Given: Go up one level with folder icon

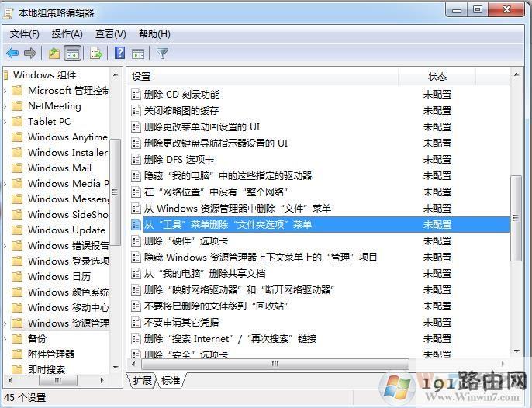Looking at the screenshot, I should click(x=54, y=54).
